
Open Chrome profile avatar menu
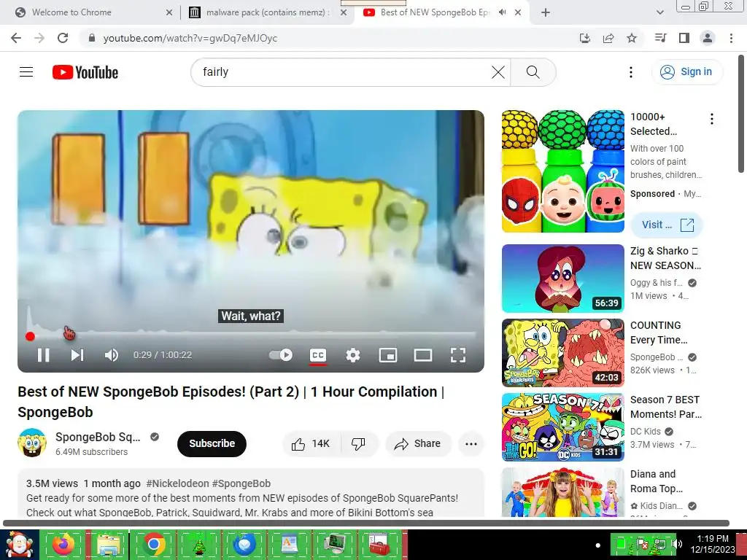[708, 38]
